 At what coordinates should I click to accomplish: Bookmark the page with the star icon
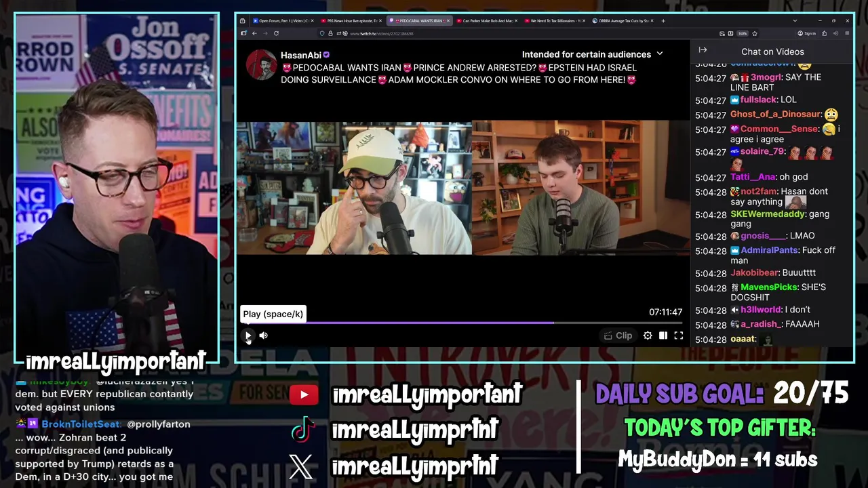coord(754,33)
